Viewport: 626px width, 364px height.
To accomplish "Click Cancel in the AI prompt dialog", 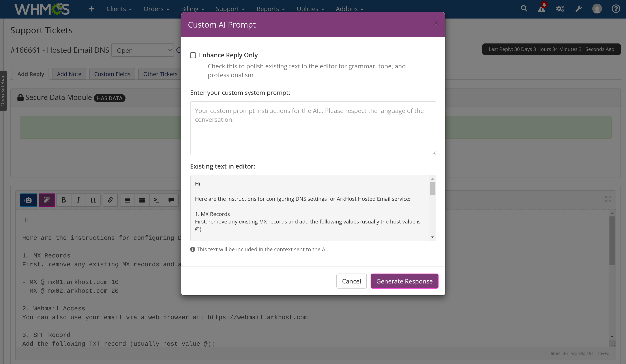I will (352, 281).
